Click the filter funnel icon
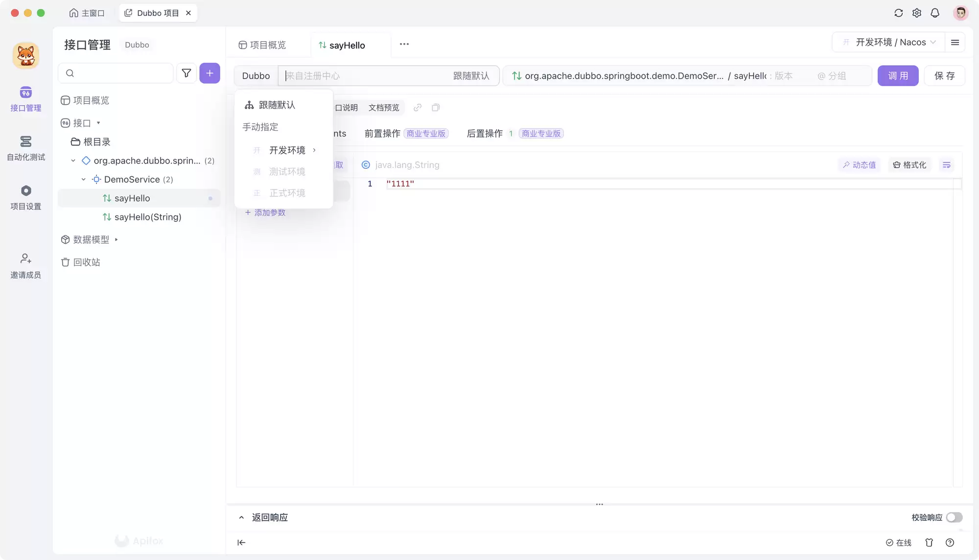 pos(186,73)
